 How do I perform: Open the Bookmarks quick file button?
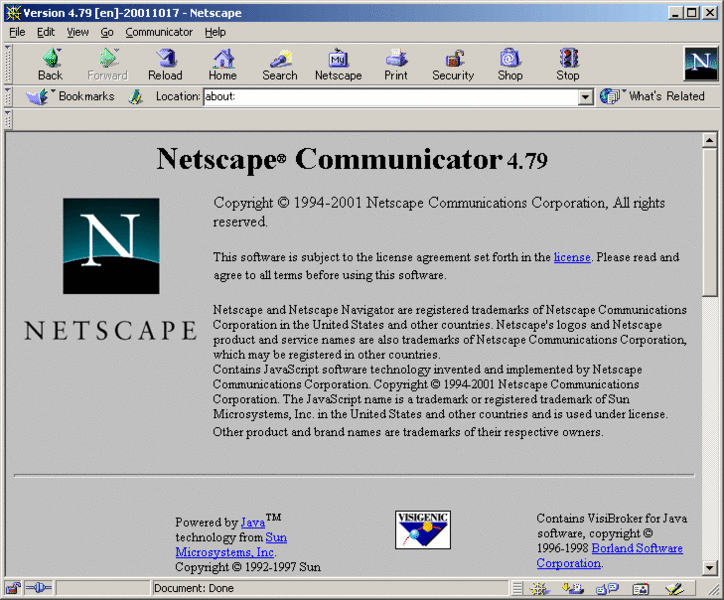click(x=70, y=97)
